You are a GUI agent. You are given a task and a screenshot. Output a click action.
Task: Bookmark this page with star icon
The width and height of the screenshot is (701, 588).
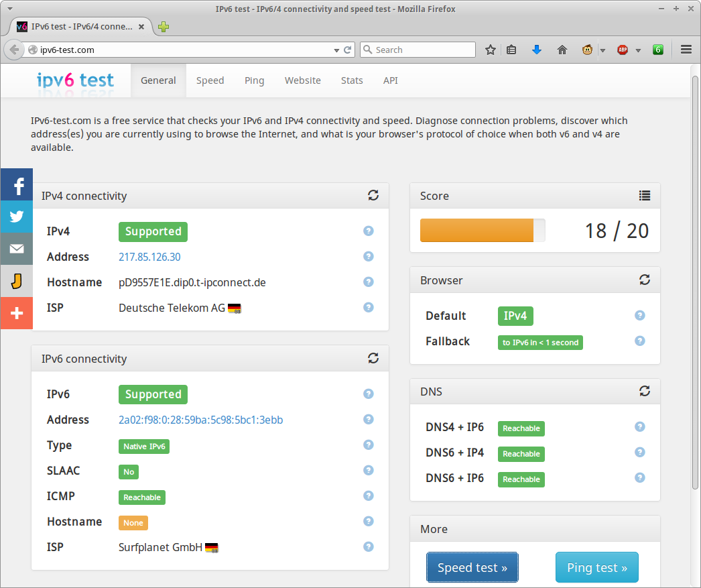coord(491,50)
